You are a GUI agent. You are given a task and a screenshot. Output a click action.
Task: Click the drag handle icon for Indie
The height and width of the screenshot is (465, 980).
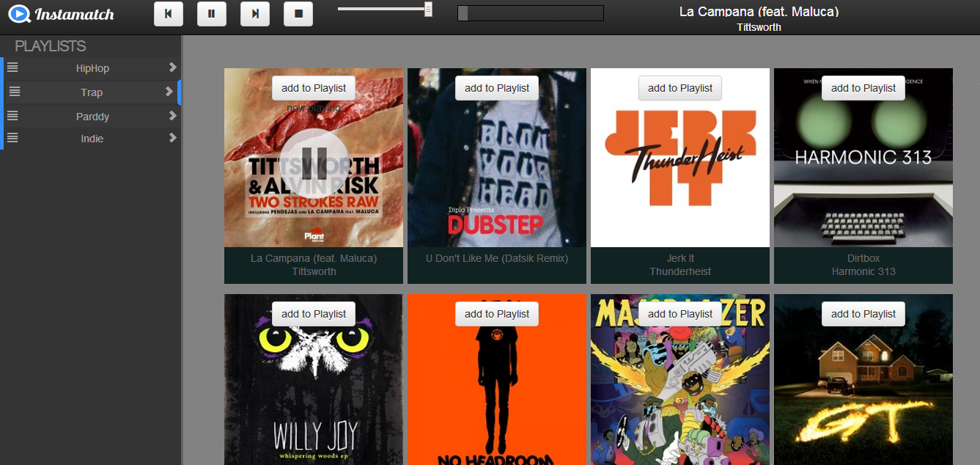[x=12, y=138]
